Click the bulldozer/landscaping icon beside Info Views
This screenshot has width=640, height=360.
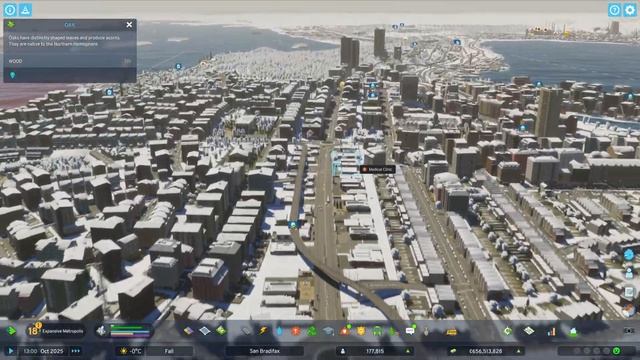(25, 10)
